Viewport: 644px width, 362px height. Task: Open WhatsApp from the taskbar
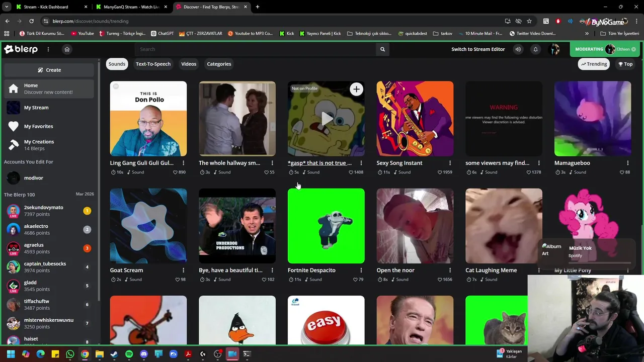click(x=70, y=354)
